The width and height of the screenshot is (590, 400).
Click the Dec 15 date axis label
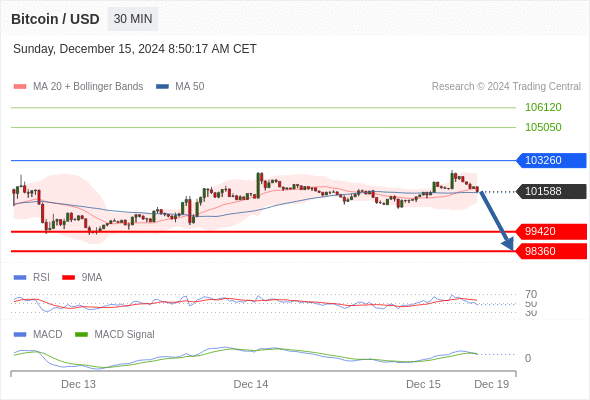point(423,384)
